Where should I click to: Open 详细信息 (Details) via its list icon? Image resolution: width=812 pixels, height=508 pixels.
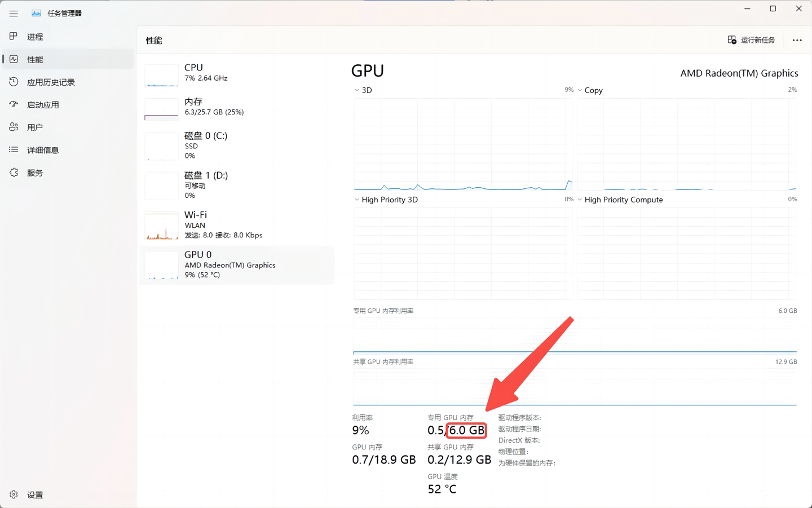coord(14,149)
